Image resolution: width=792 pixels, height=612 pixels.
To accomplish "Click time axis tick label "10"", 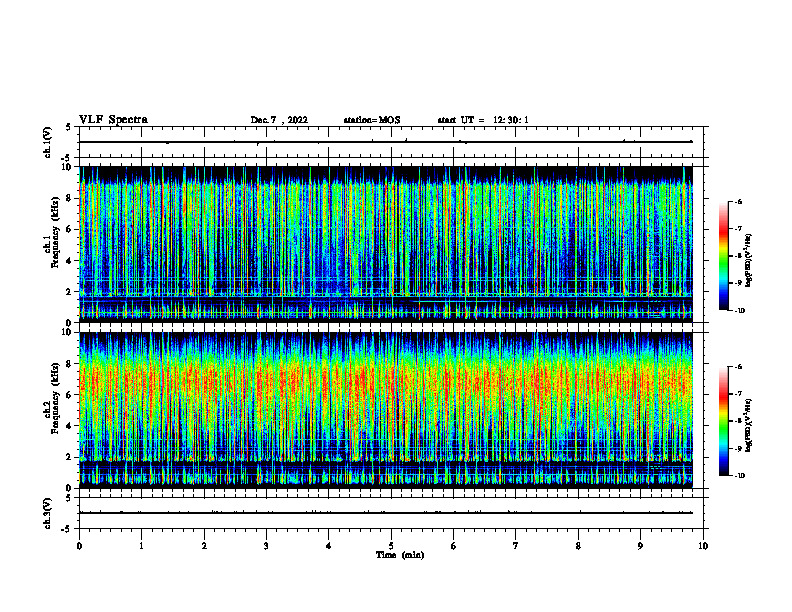I will click(x=703, y=546).
